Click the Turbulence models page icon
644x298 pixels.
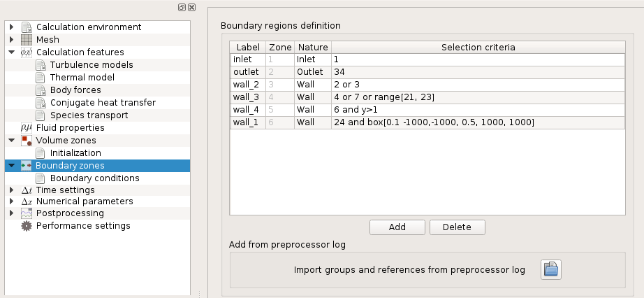(41, 65)
